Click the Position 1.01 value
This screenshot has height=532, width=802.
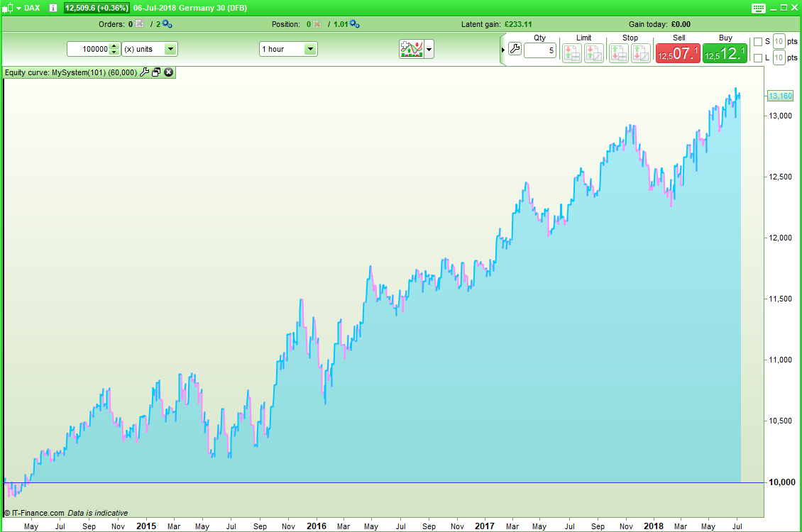pyautogui.click(x=341, y=24)
